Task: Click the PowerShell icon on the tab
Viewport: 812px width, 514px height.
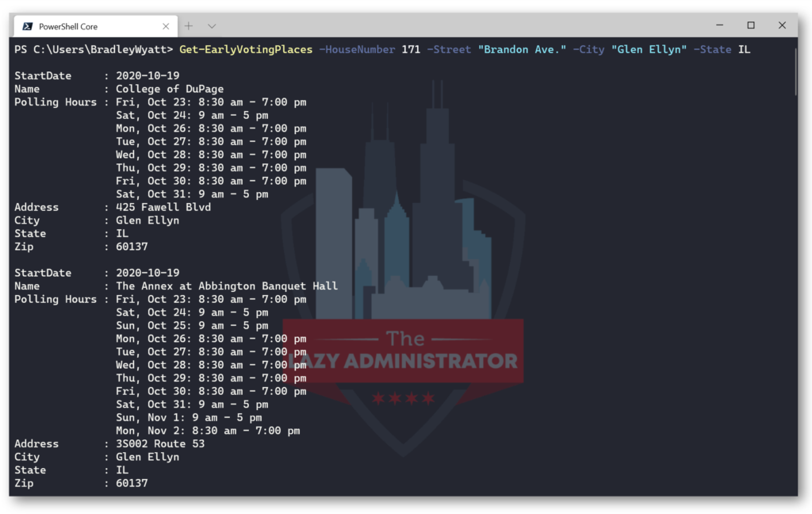Action: point(28,26)
